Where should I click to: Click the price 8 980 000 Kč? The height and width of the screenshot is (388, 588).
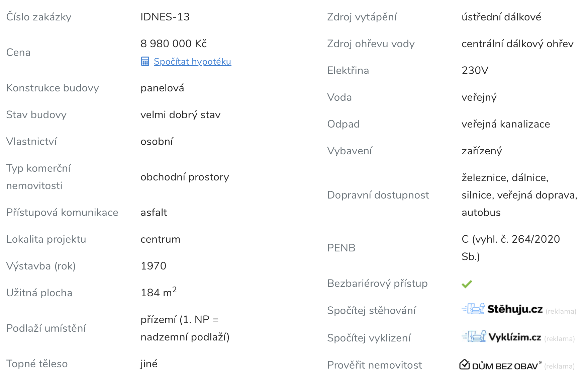[174, 44]
